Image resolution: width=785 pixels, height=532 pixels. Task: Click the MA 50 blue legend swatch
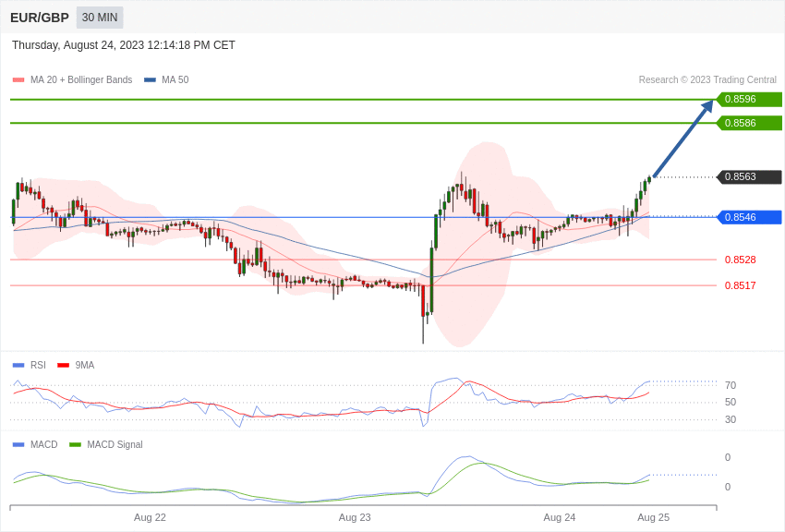click(x=150, y=80)
